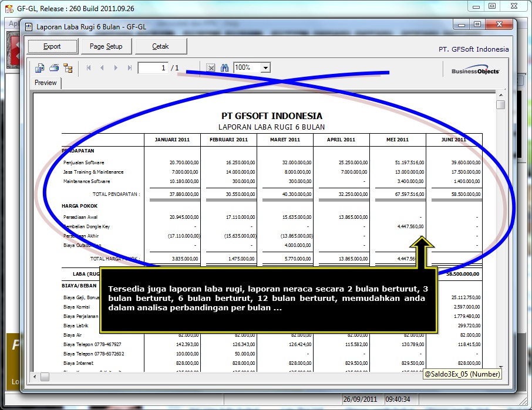Viewport: 532px width, 410px height.
Task: Minimize the main GF-GL window
Action: click(x=476, y=6)
